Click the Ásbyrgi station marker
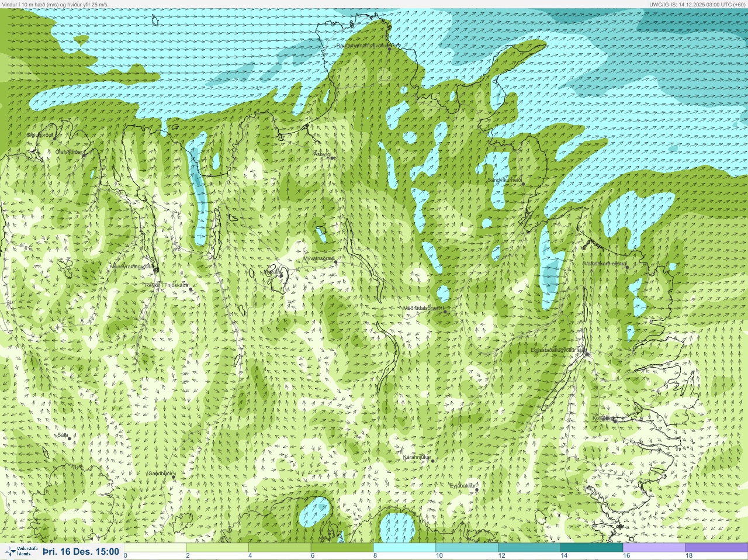 pyautogui.click(x=332, y=158)
